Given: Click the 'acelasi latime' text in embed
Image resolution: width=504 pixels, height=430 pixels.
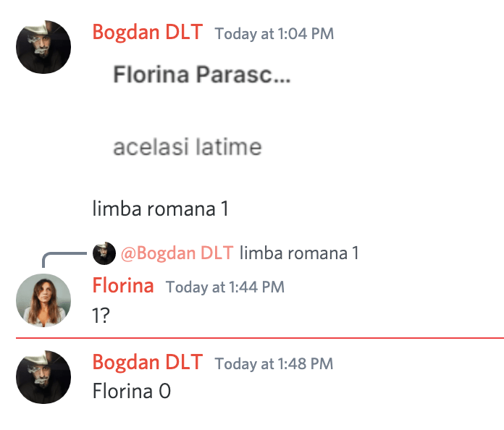Looking at the screenshot, I should click(x=187, y=148).
